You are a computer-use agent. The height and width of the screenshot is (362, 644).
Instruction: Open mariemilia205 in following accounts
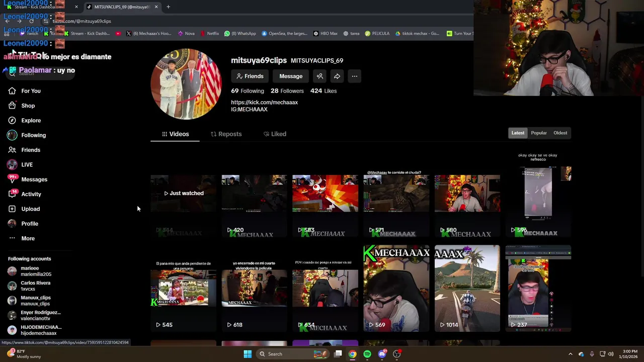(x=29, y=271)
